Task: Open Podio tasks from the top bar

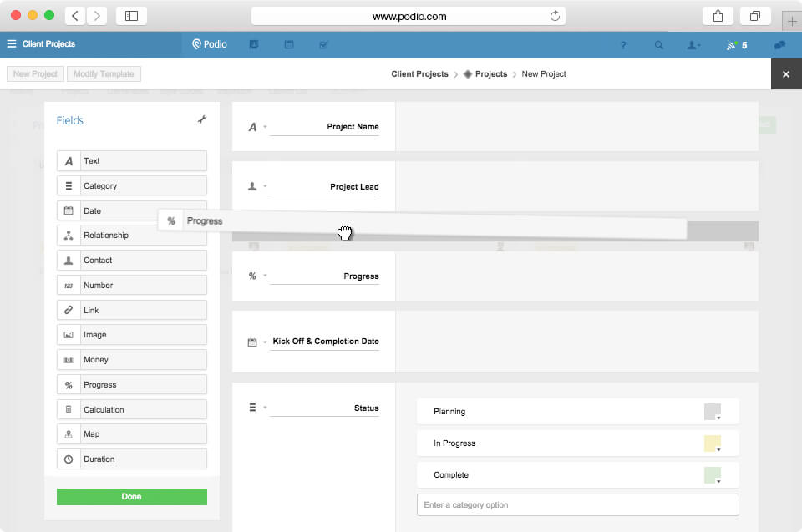Action: pyautogui.click(x=324, y=44)
